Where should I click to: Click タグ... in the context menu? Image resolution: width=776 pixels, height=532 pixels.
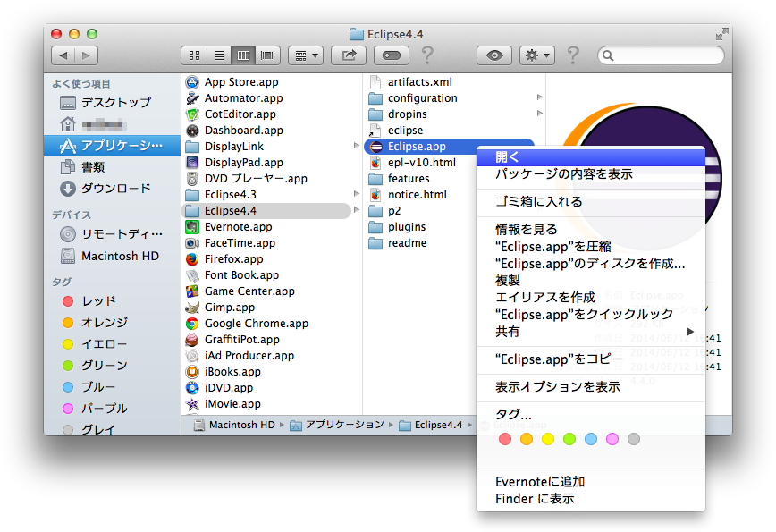(591, 414)
